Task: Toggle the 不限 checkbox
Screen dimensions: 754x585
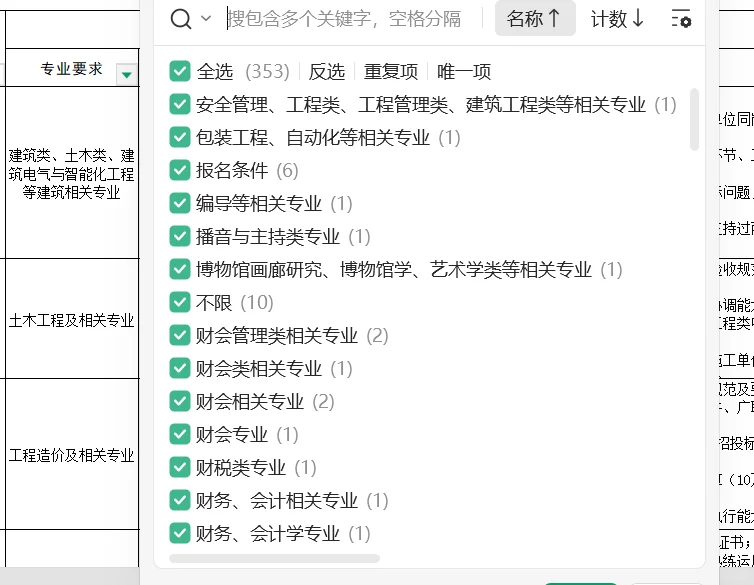Action: point(180,302)
